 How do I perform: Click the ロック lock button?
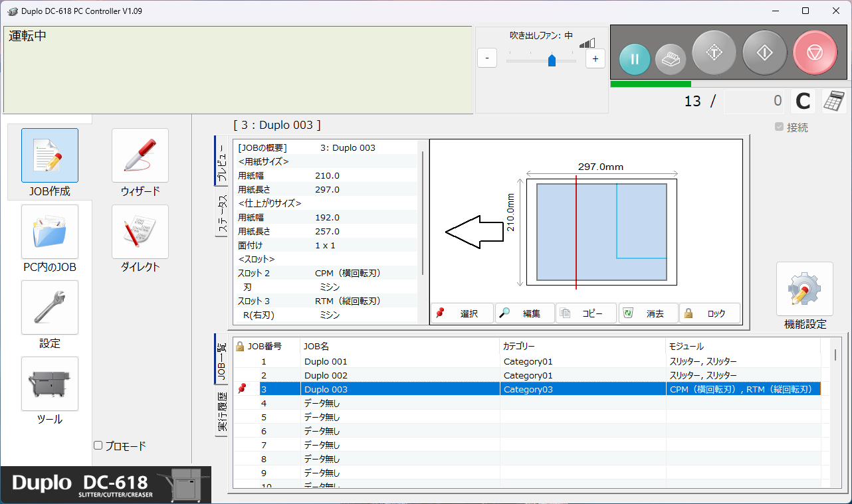(709, 313)
